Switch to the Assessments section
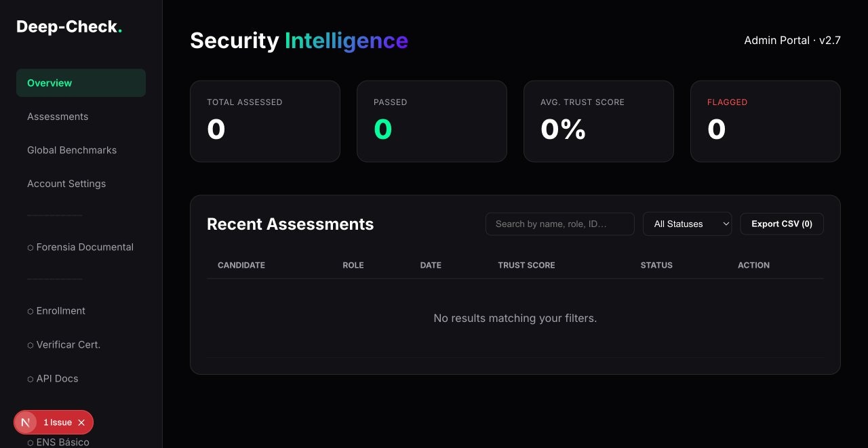The height and width of the screenshot is (448, 868). pyautogui.click(x=58, y=117)
